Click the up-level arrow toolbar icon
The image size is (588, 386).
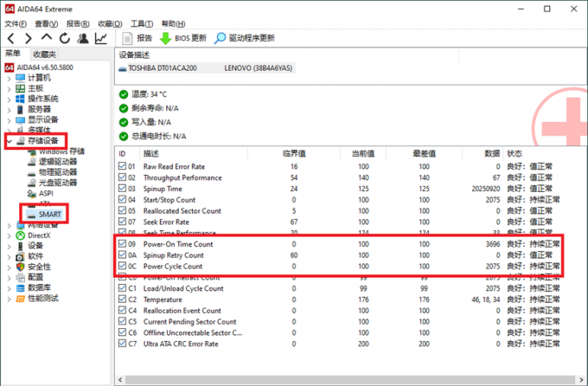pyautogui.click(x=47, y=37)
